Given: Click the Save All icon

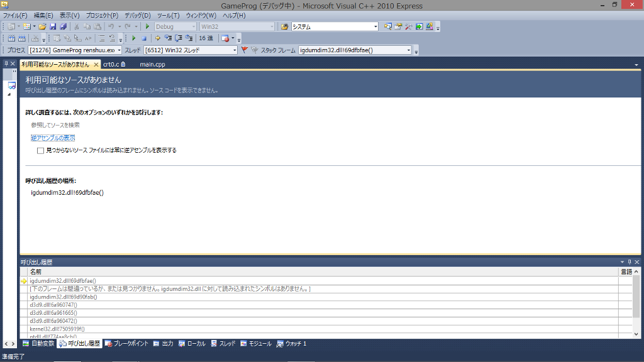Looking at the screenshot, I should (x=63, y=26).
